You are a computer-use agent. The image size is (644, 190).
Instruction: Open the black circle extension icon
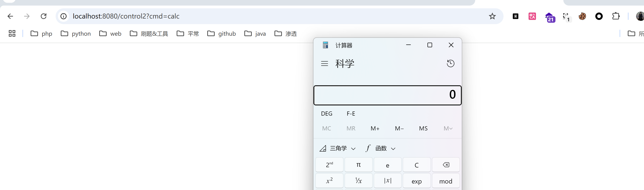(599, 16)
